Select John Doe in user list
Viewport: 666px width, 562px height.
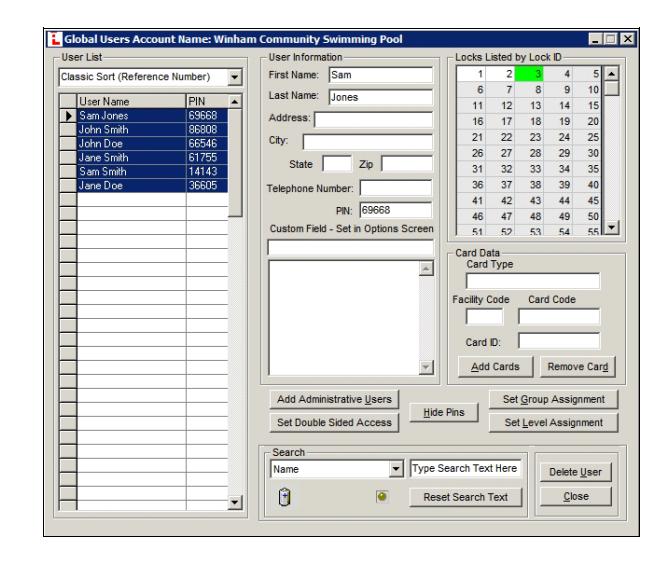coord(131,144)
